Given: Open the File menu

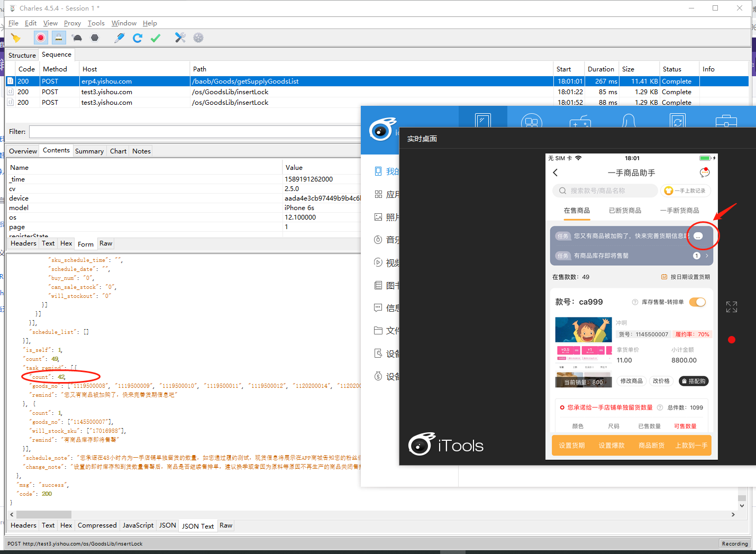Looking at the screenshot, I should point(13,23).
